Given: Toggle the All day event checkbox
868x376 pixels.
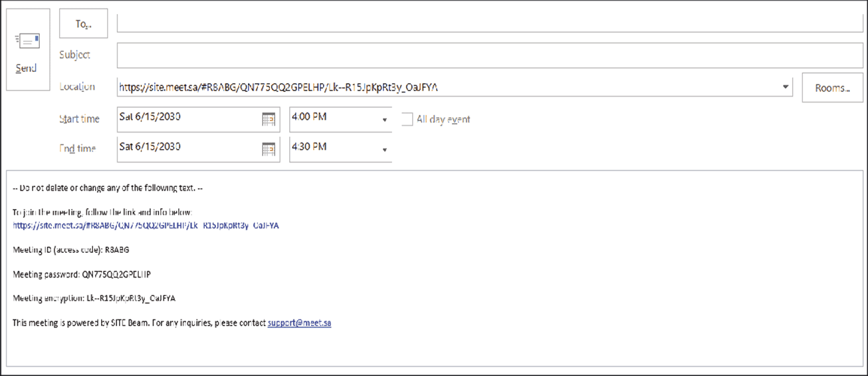Looking at the screenshot, I should click(x=407, y=120).
